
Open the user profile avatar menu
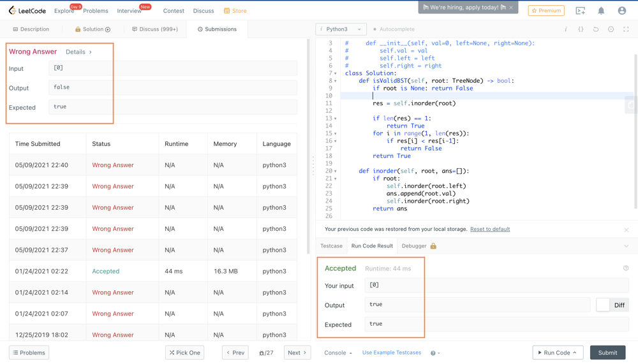(x=621, y=11)
